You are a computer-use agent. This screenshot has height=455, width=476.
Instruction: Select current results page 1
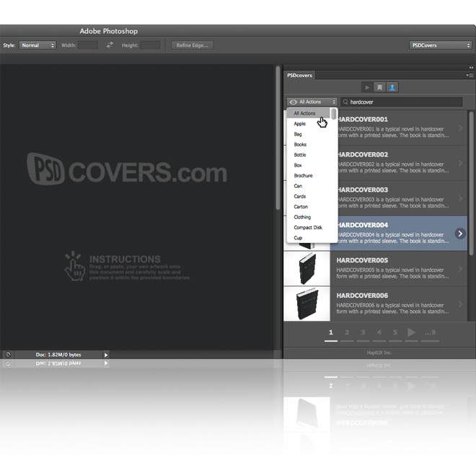(x=331, y=332)
